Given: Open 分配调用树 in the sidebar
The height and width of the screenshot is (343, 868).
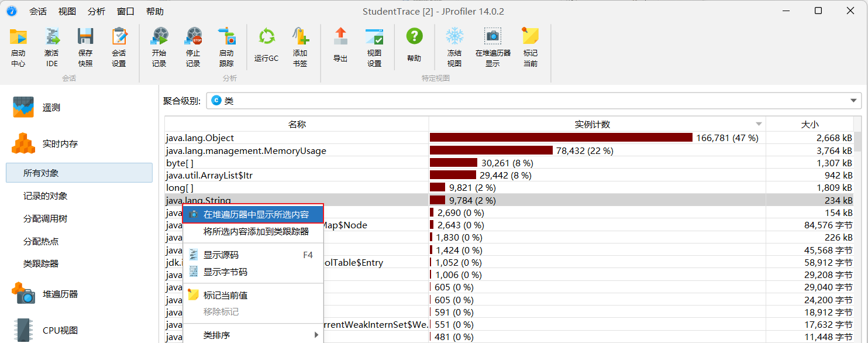Looking at the screenshot, I should pyautogui.click(x=45, y=218).
